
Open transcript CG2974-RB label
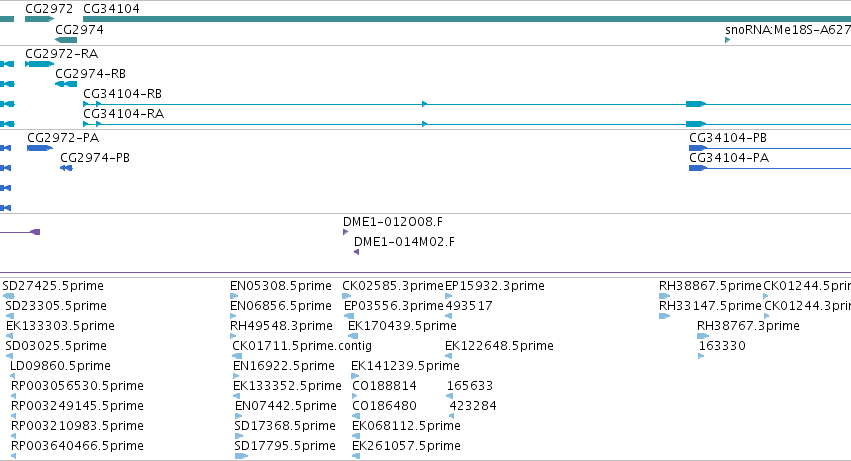(x=91, y=74)
